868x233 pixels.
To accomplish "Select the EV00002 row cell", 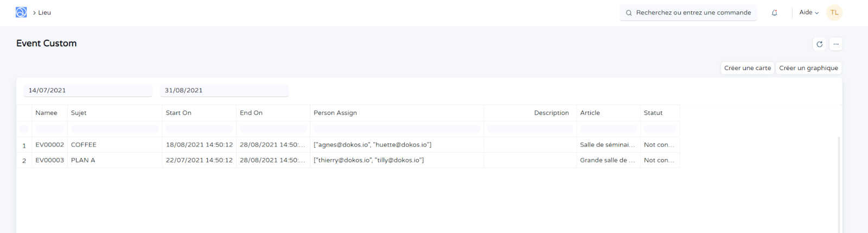I will pos(50,145).
